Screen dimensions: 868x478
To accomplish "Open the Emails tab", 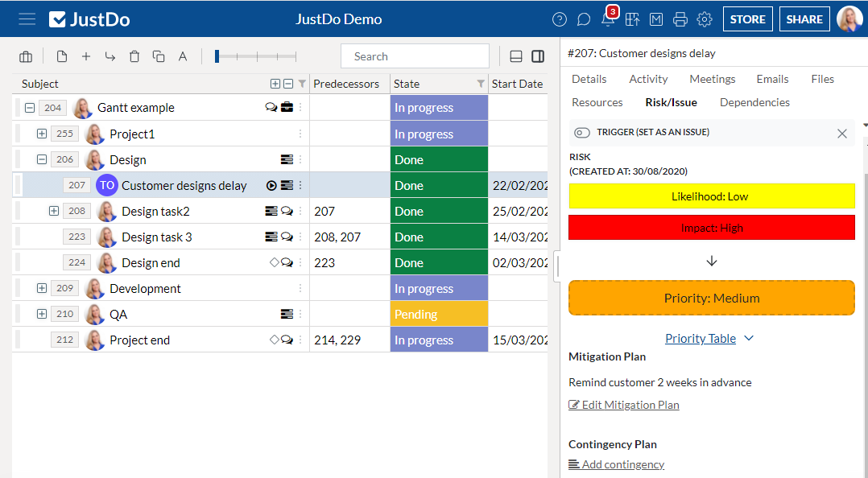I will point(772,79).
